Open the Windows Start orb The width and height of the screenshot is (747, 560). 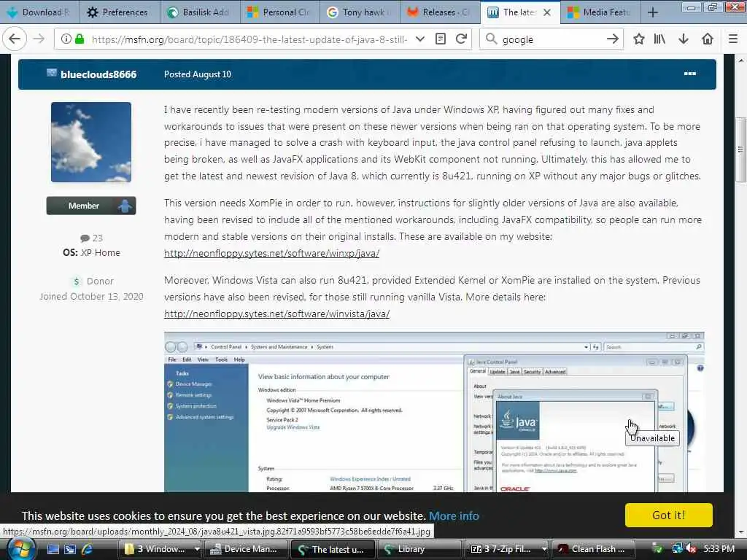(x=21, y=550)
